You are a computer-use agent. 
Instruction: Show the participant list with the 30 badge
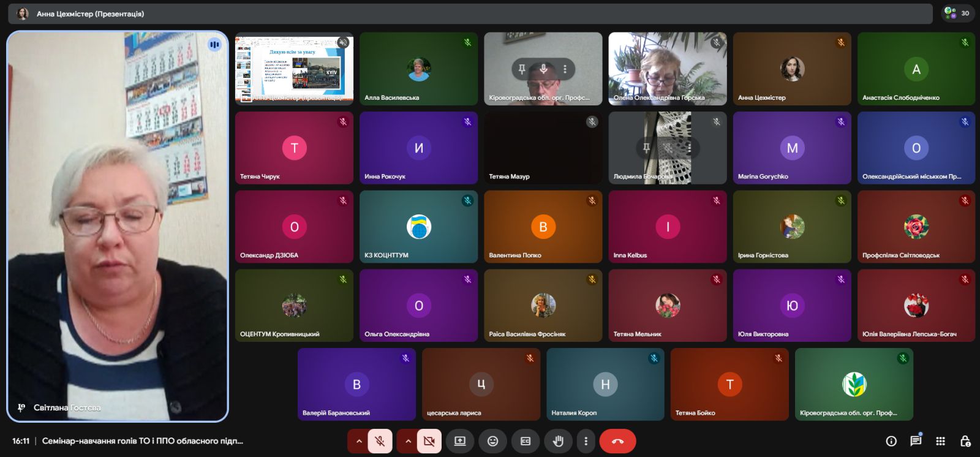tap(958, 13)
